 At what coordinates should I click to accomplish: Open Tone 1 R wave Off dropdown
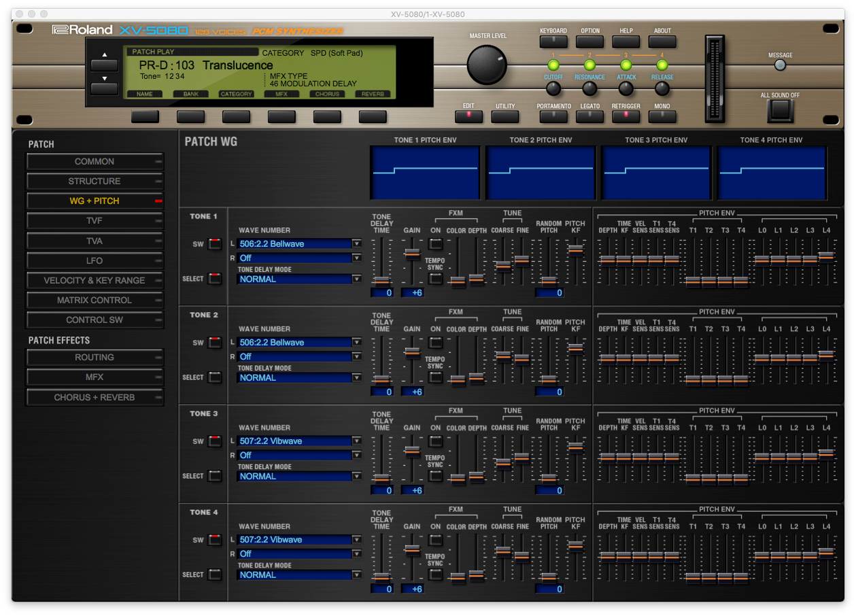point(299,258)
